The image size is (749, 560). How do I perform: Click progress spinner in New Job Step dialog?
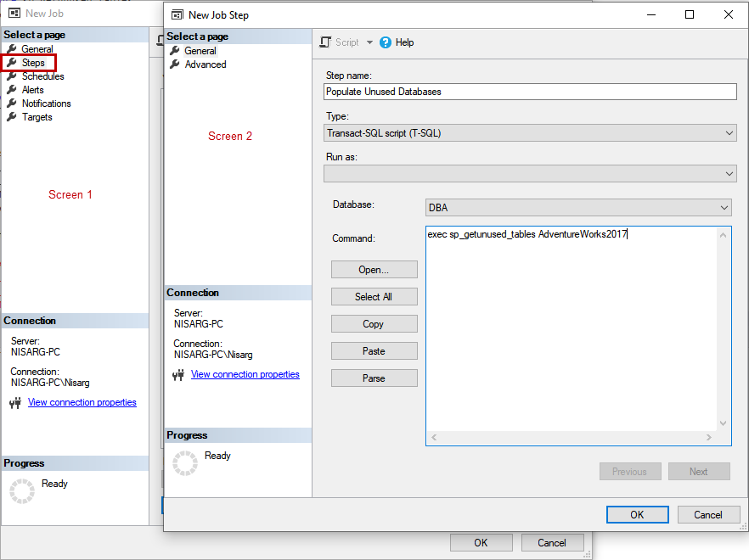coord(185,463)
